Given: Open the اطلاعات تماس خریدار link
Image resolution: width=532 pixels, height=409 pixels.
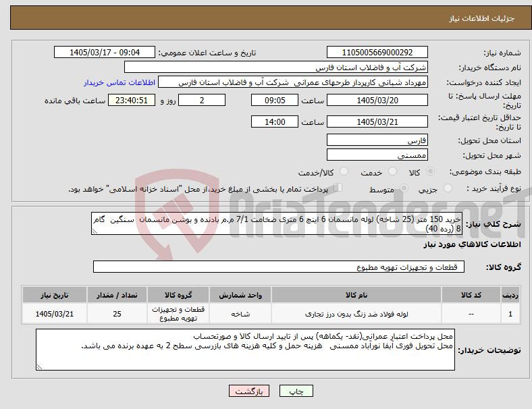Looking at the screenshot, I should [x=119, y=82].
